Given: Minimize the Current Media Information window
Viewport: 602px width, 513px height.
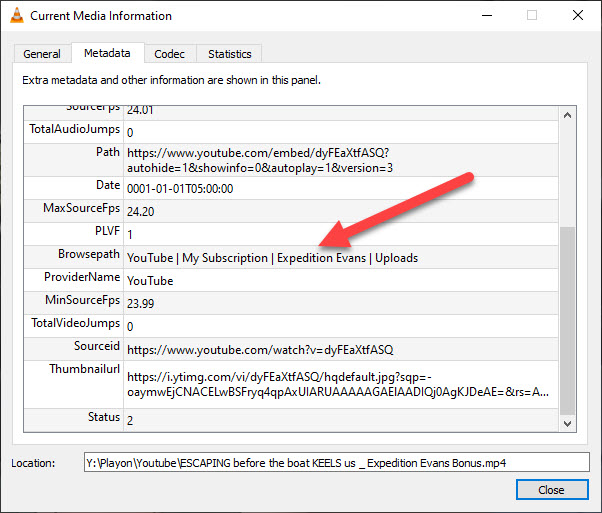Looking at the screenshot, I should point(486,16).
